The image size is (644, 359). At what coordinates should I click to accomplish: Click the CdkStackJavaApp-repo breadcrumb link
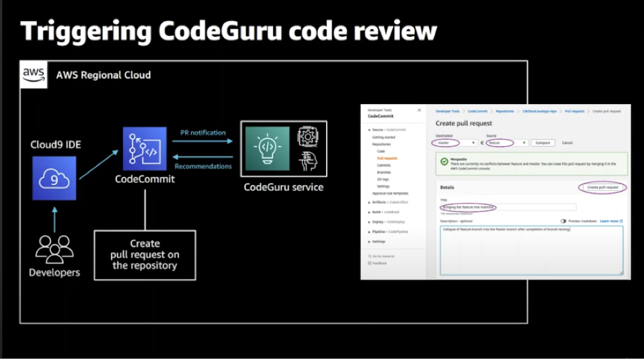point(539,112)
